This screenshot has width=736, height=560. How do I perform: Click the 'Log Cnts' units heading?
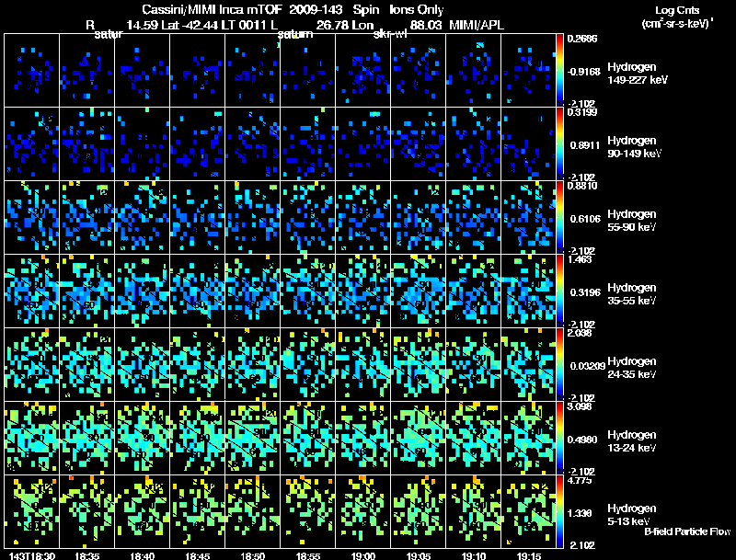tap(677, 10)
